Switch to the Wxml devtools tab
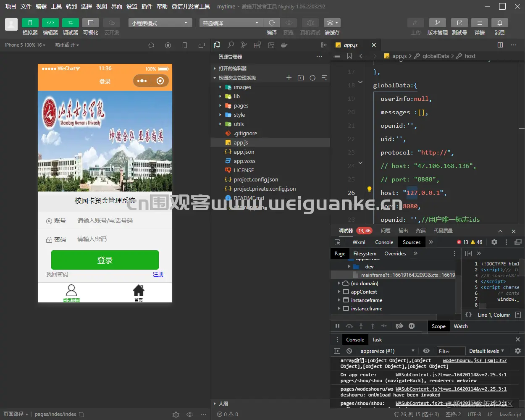 pyautogui.click(x=359, y=242)
